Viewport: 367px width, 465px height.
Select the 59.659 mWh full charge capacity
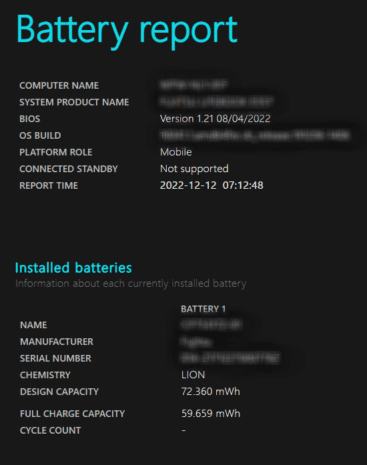[211, 414]
